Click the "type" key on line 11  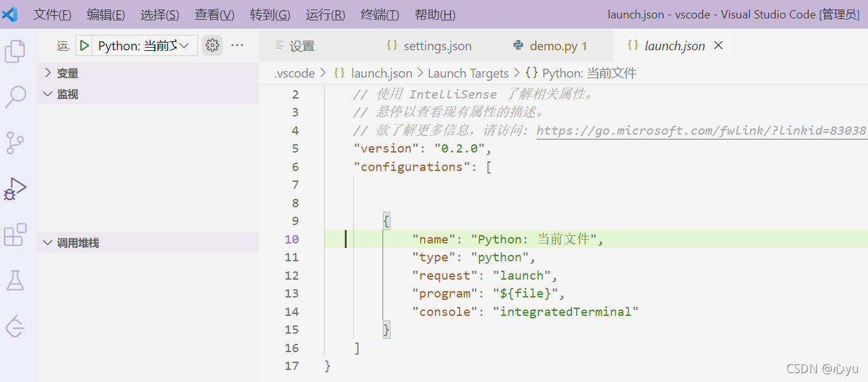434,257
